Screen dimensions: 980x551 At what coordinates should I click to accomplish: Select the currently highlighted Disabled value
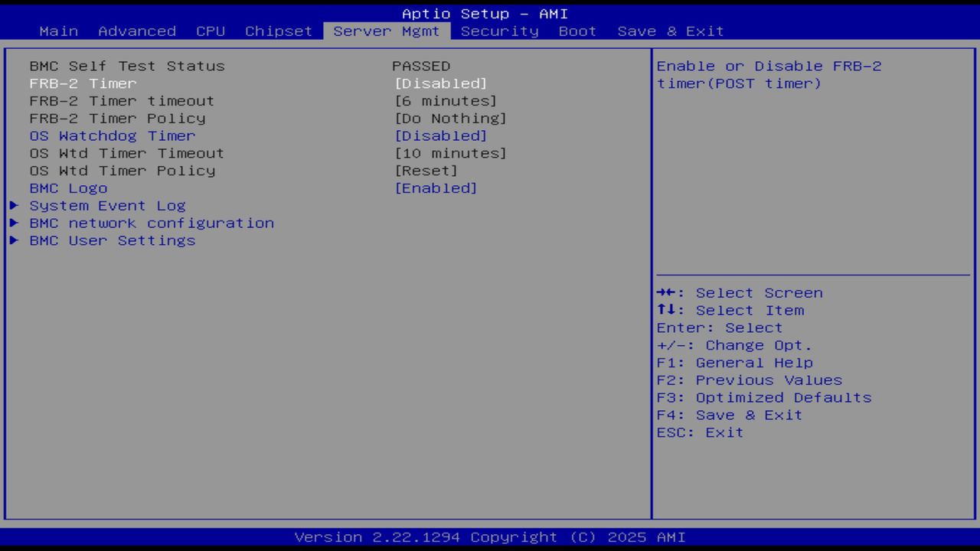point(442,83)
